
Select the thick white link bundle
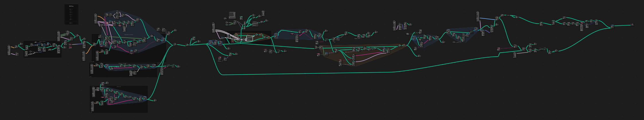[228, 34]
